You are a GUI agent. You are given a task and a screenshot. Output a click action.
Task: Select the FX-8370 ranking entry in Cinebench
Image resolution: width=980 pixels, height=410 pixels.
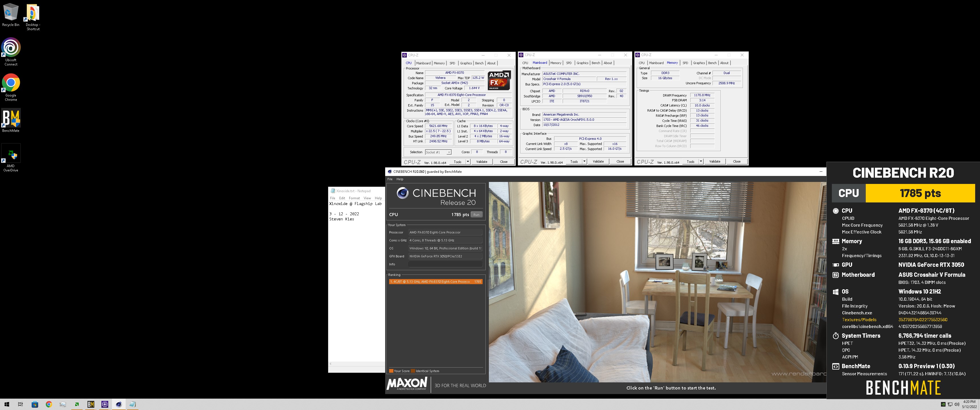tap(436, 282)
